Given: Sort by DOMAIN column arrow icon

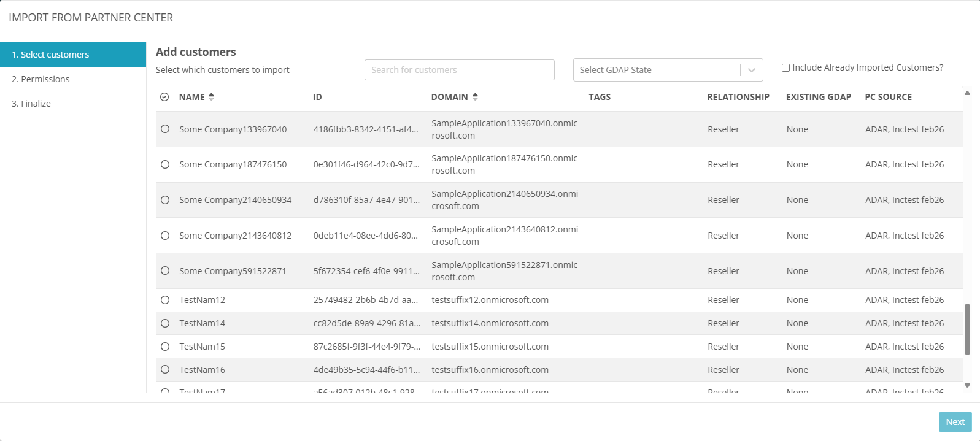Looking at the screenshot, I should (475, 97).
